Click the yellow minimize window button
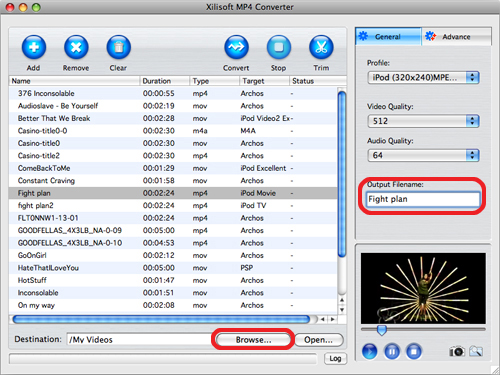 (x=23, y=7)
